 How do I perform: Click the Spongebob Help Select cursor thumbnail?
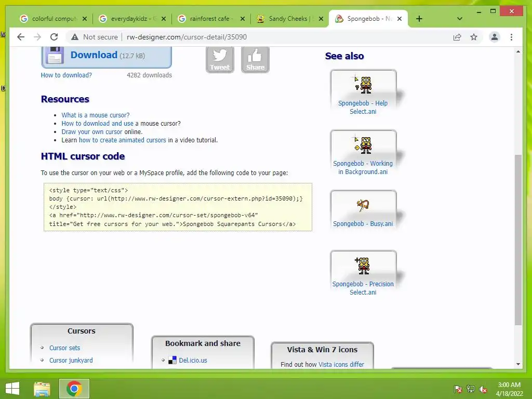[x=363, y=85]
